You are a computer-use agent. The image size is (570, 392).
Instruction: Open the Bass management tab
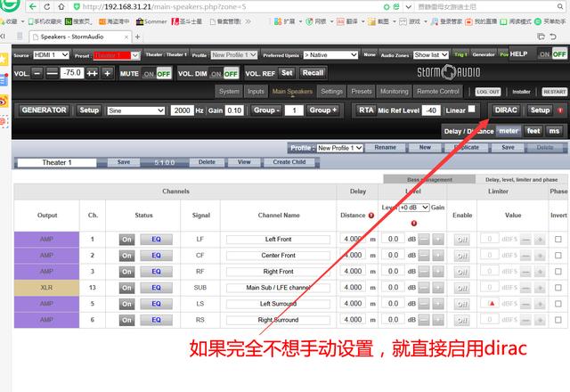click(x=429, y=179)
